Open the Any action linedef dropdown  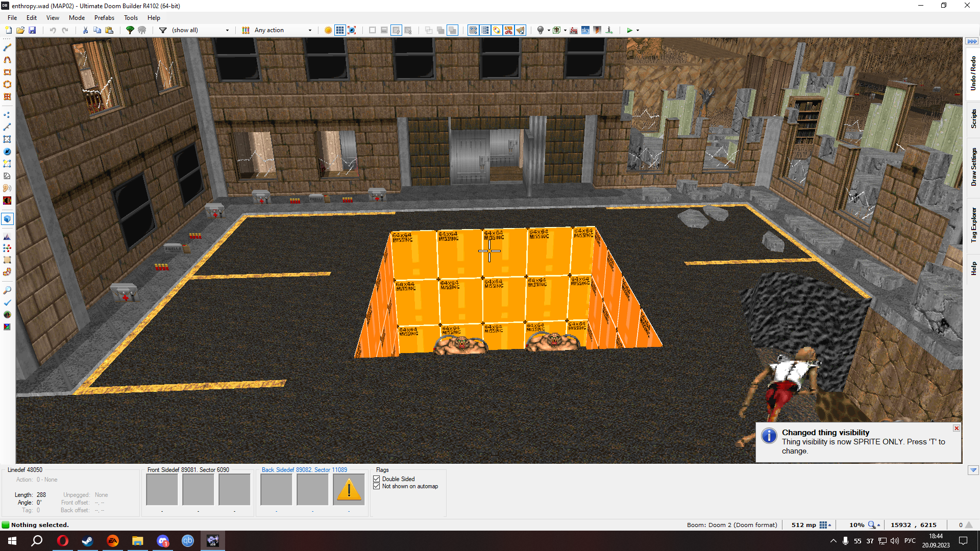pos(310,30)
